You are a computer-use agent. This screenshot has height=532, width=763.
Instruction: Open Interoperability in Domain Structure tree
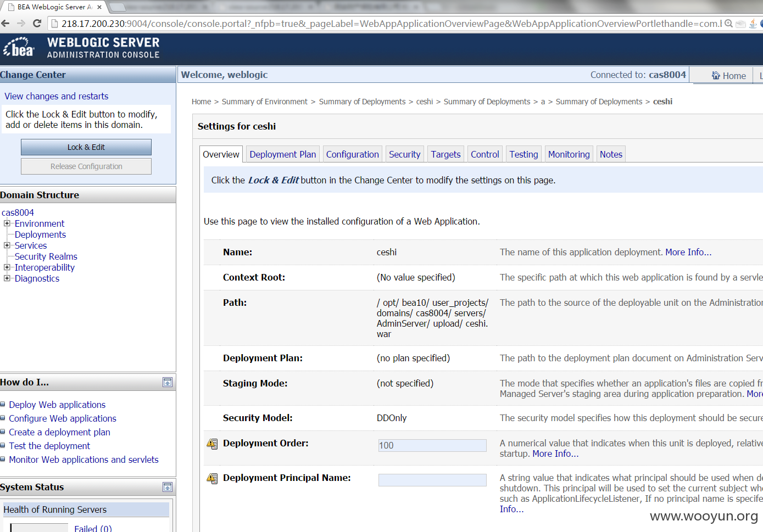[x=44, y=267]
